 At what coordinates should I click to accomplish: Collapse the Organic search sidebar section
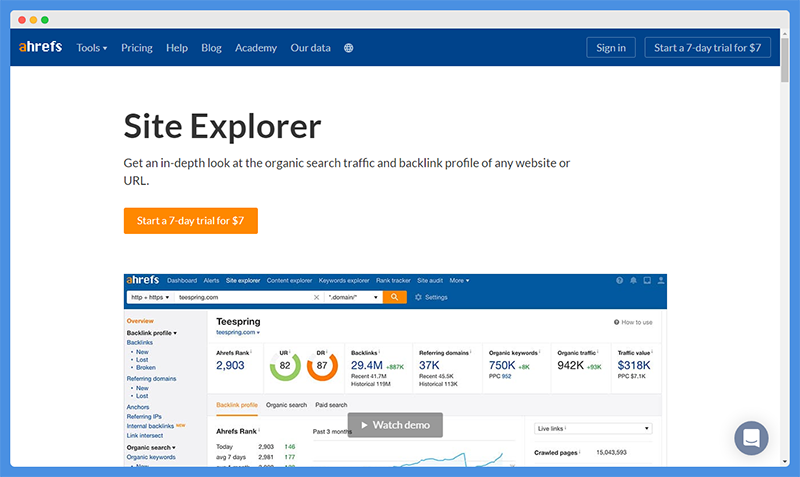tap(151, 447)
